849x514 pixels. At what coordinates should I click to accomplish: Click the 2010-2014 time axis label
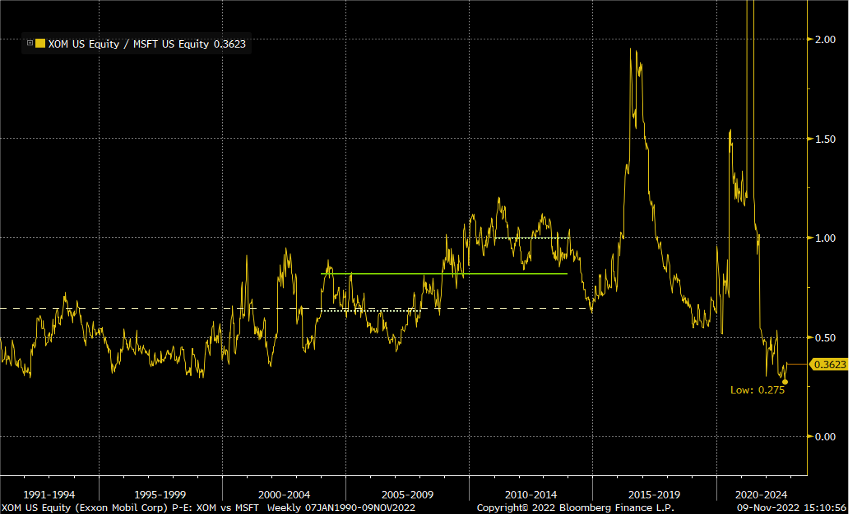point(531,495)
